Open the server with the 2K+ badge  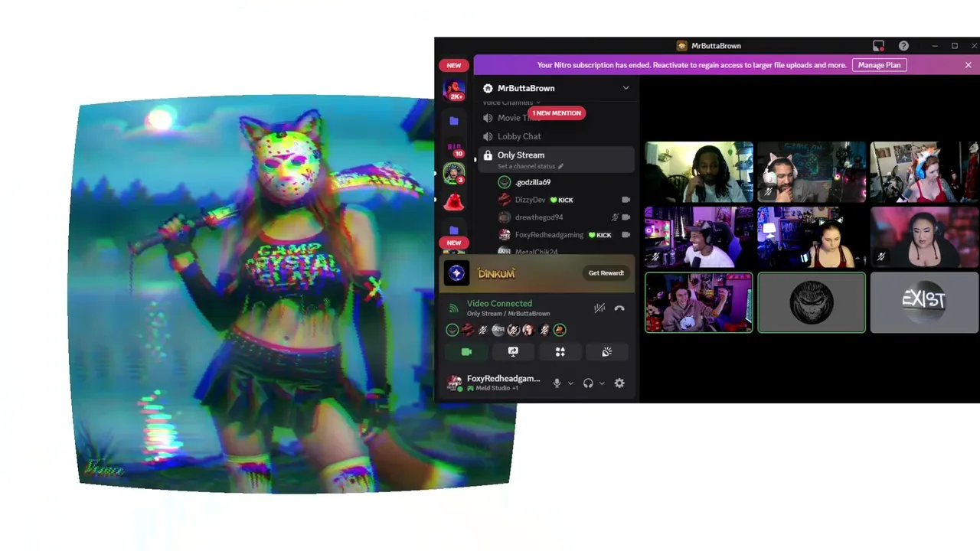coord(454,90)
